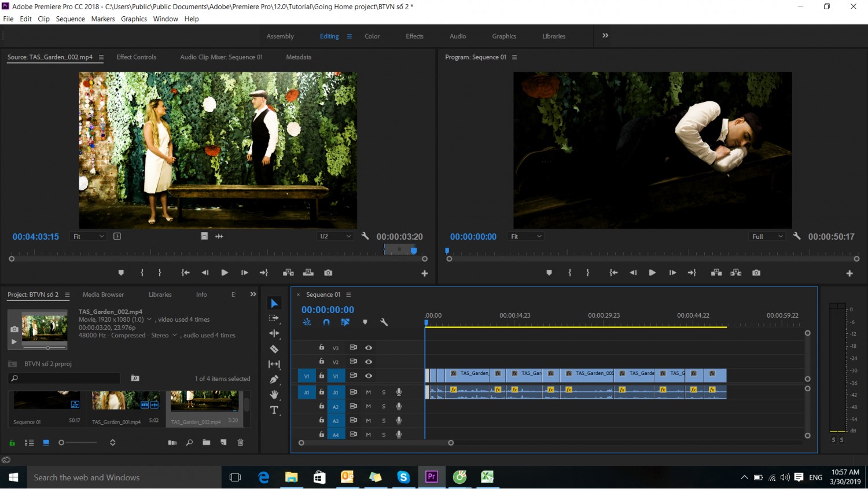This screenshot has height=489, width=868.
Task: Open the Media Browser tab
Action: pos(104,295)
